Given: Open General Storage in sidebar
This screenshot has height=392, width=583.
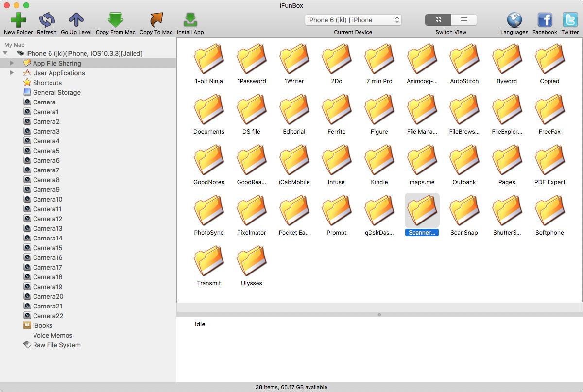Looking at the screenshot, I should coord(56,92).
